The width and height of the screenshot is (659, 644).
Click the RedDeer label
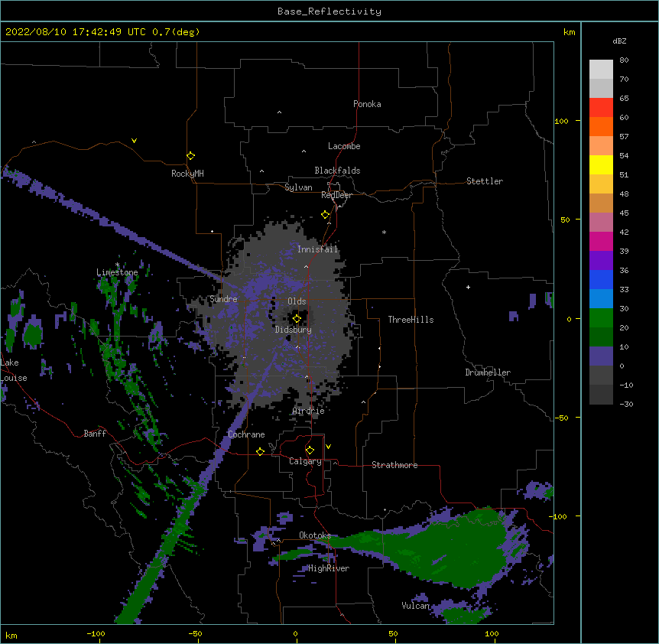pos(336,195)
